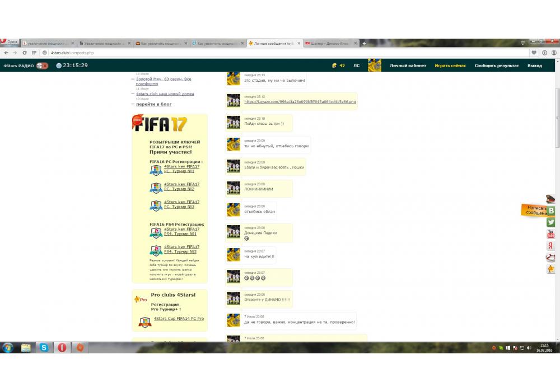Open the downloads icon in the address bar

[545, 53]
